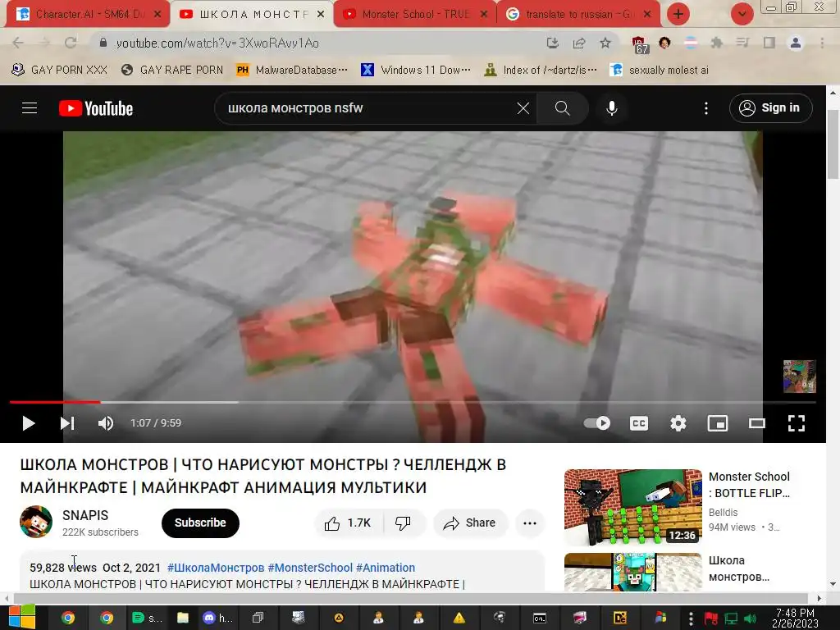Image resolution: width=840 pixels, height=630 pixels.
Task: Open Belldis channel name
Action: (x=724, y=513)
